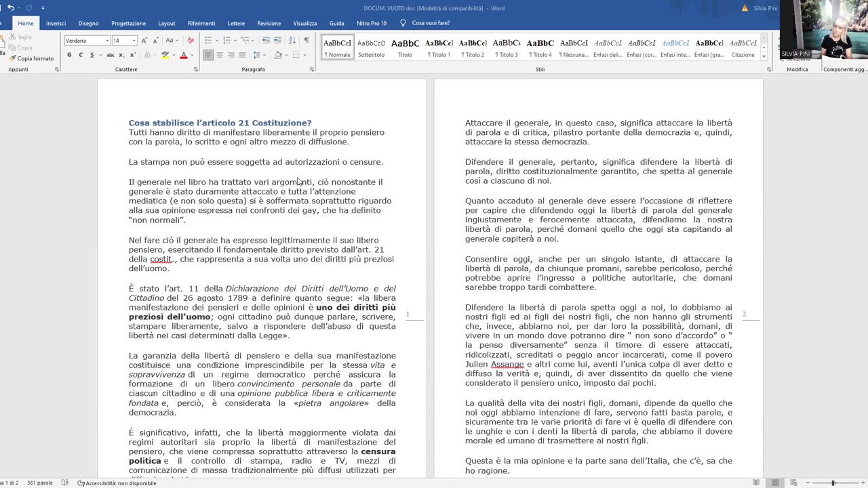Open line spacing options
Viewport: 868px width, 488px height.
(258, 55)
